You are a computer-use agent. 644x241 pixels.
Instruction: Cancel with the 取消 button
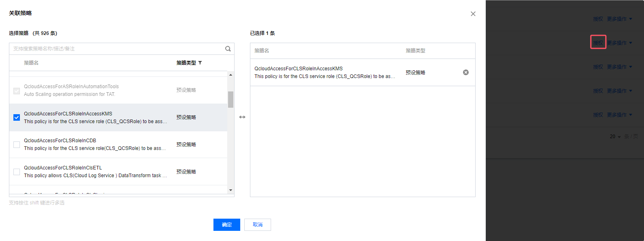258,225
